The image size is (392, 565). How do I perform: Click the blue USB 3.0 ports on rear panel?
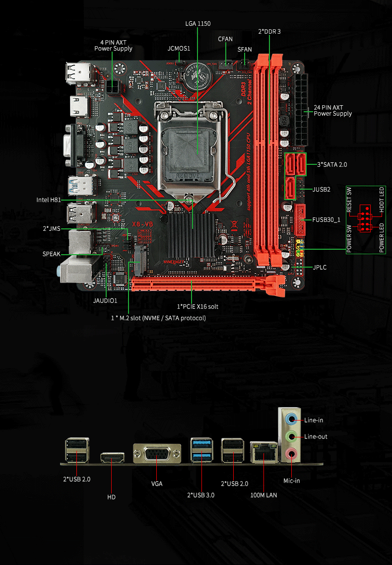click(201, 450)
